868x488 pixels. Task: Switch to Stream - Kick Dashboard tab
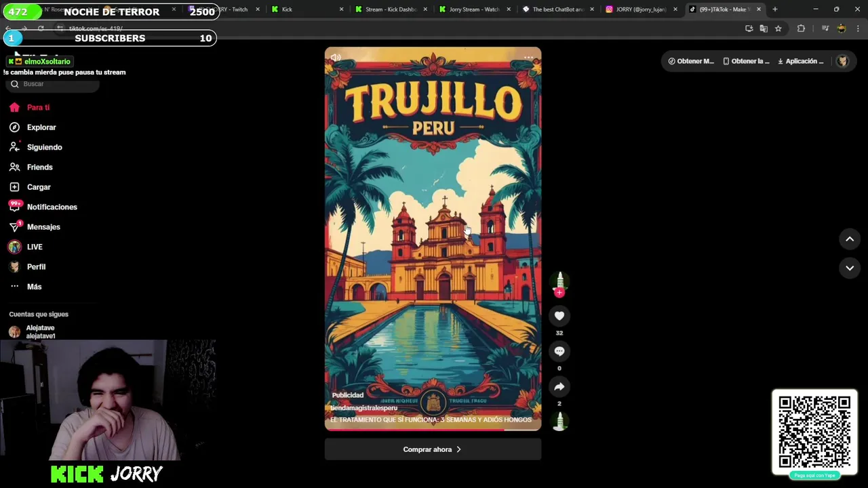(391, 9)
